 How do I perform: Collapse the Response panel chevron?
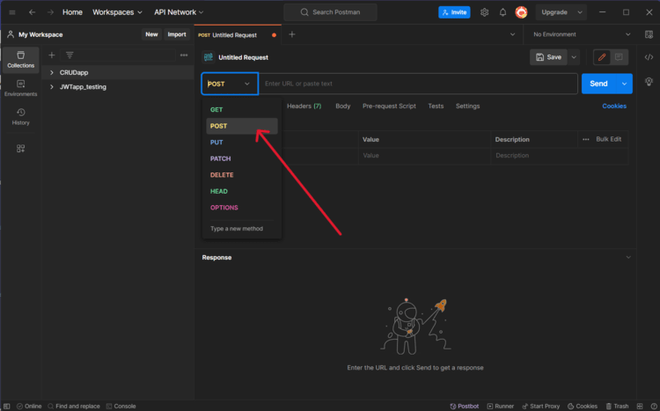tap(628, 257)
